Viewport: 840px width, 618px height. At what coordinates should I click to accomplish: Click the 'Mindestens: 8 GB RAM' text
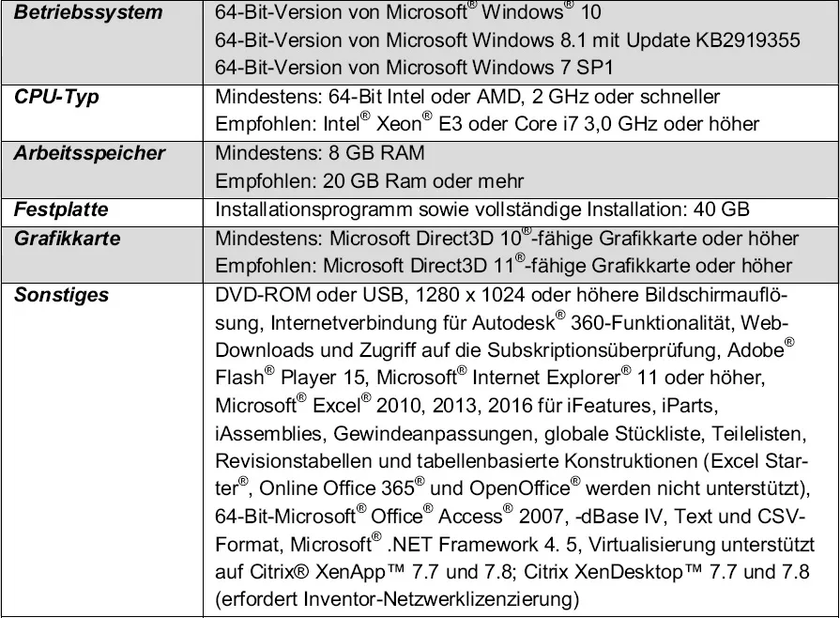coord(319,153)
